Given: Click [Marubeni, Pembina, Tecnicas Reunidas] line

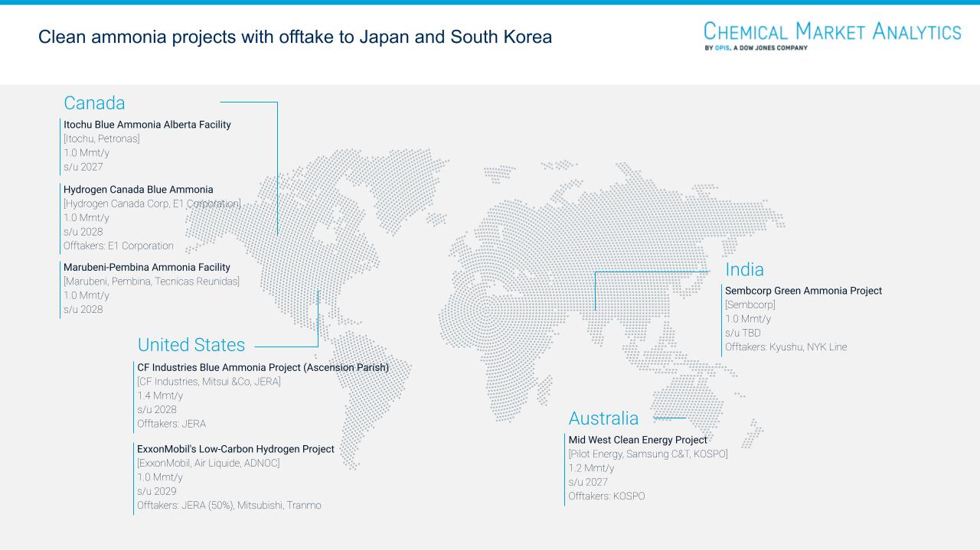Looking at the screenshot, I should click(x=152, y=282).
